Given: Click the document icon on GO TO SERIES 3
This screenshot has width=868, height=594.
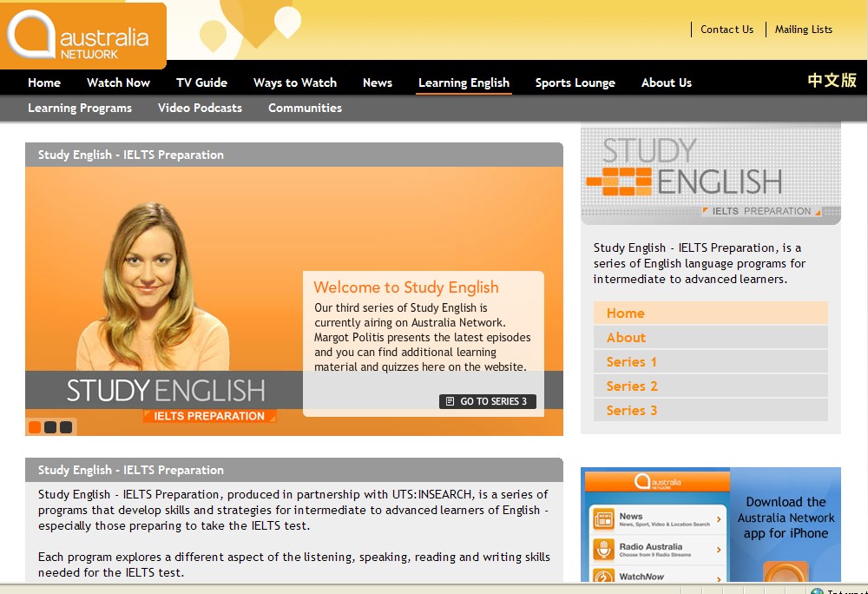Looking at the screenshot, I should (450, 401).
